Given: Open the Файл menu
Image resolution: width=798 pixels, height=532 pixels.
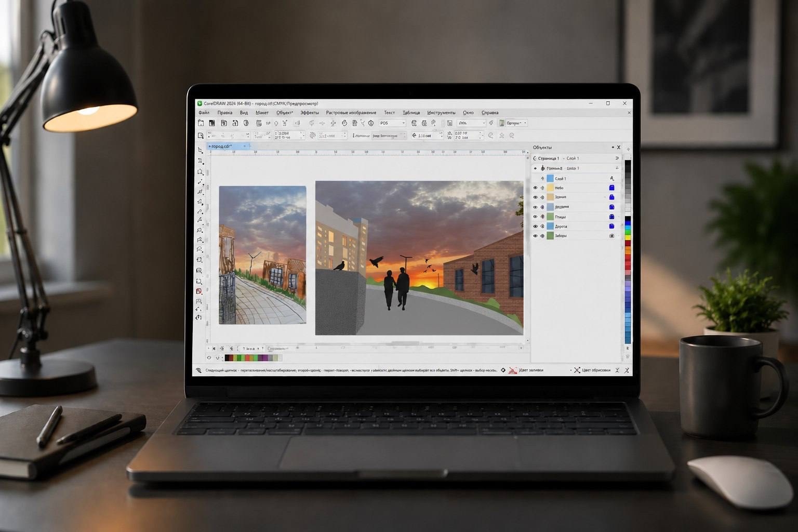Looking at the screenshot, I should (x=204, y=112).
